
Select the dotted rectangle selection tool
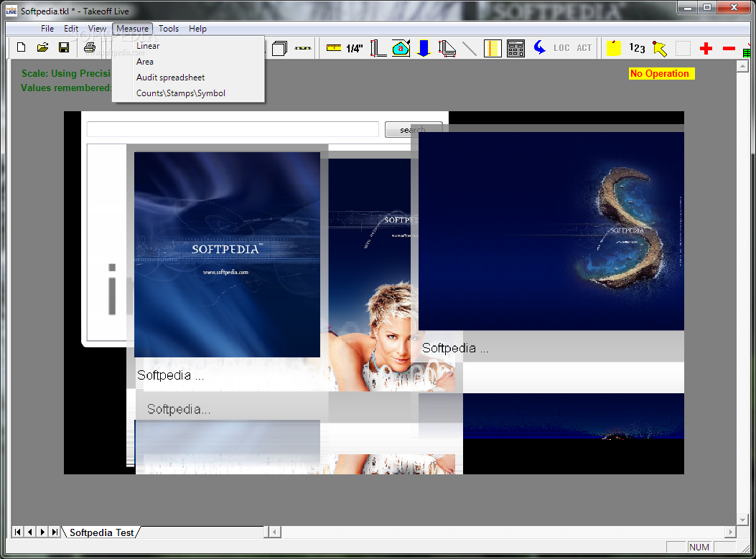tap(683, 48)
